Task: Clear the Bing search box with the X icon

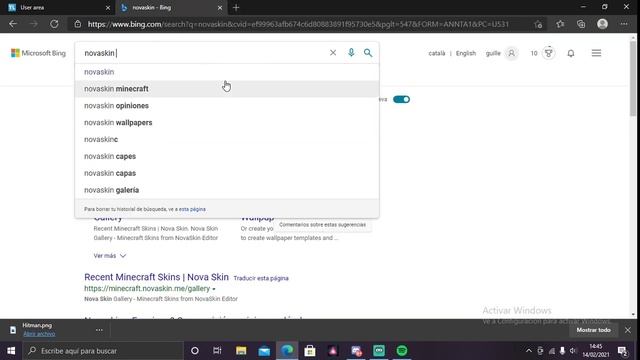Action: [x=333, y=53]
